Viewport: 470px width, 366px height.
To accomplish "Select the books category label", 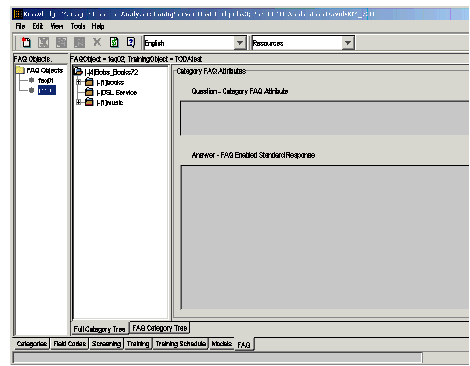I will 110,82.
